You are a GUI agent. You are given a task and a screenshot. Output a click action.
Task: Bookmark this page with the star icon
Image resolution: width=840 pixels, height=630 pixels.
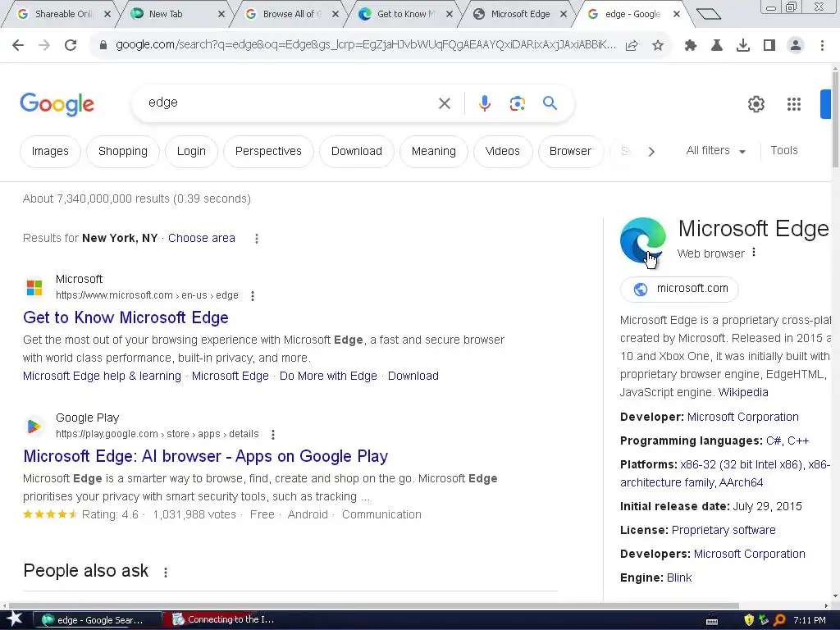pyautogui.click(x=658, y=46)
